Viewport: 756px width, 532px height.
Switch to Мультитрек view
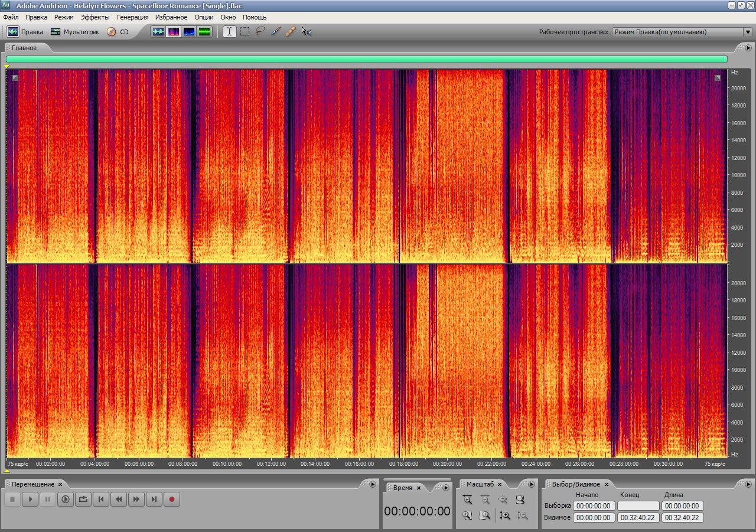[x=75, y=32]
